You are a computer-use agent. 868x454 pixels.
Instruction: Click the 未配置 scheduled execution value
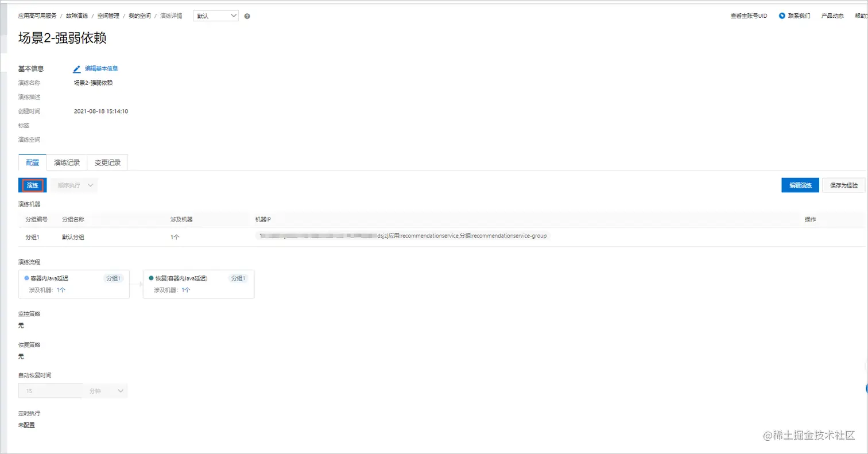coord(26,425)
